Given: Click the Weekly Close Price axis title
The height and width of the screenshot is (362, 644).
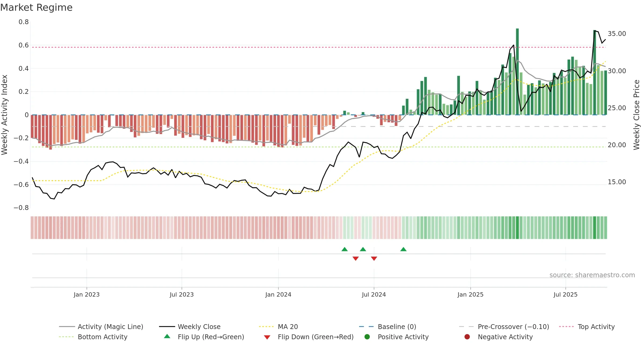Looking at the screenshot, I should [636, 115].
